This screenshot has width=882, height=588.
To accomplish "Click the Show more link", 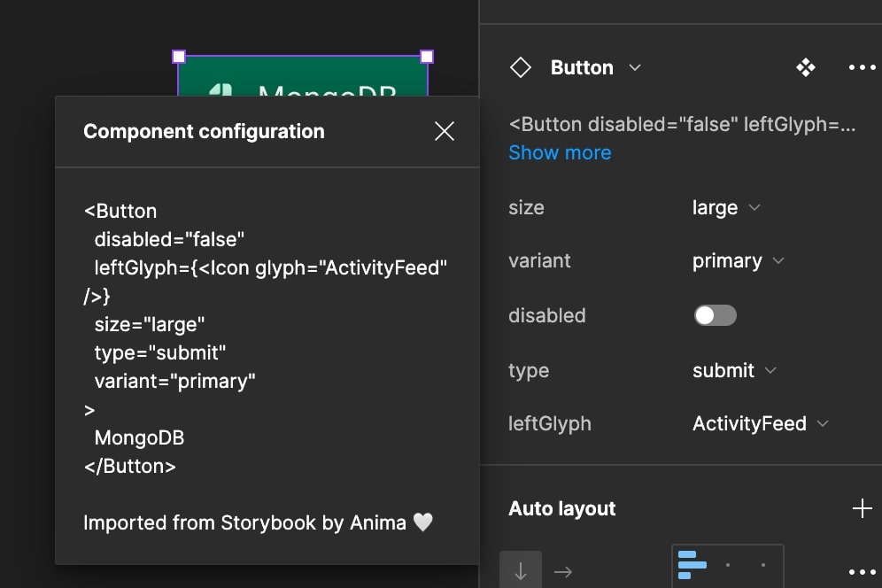I will click(x=560, y=152).
